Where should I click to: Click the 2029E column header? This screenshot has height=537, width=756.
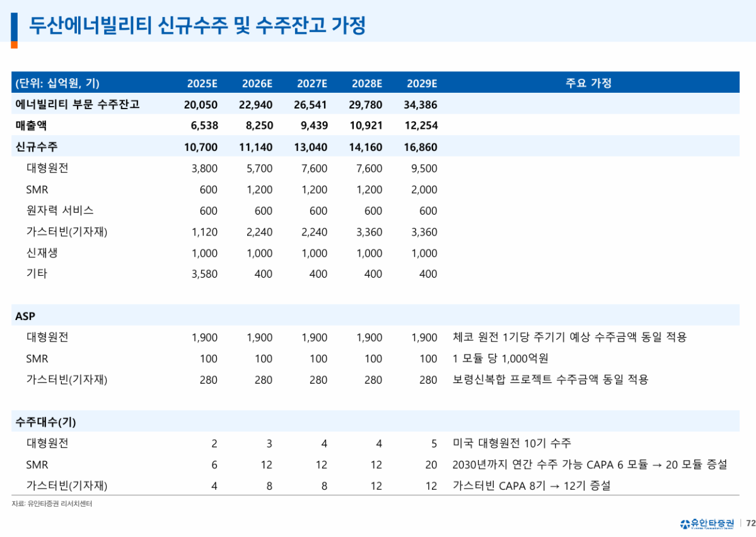point(422,83)
